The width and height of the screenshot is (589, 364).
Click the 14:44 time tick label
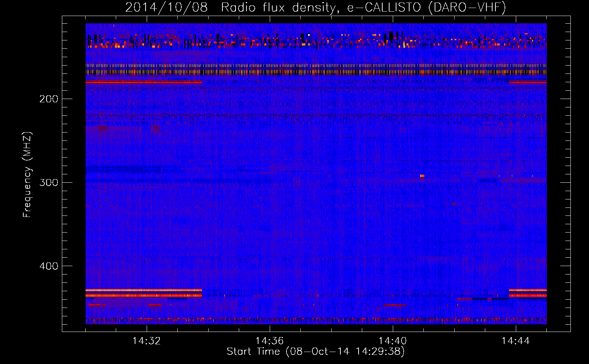click(x=515, y=341)
